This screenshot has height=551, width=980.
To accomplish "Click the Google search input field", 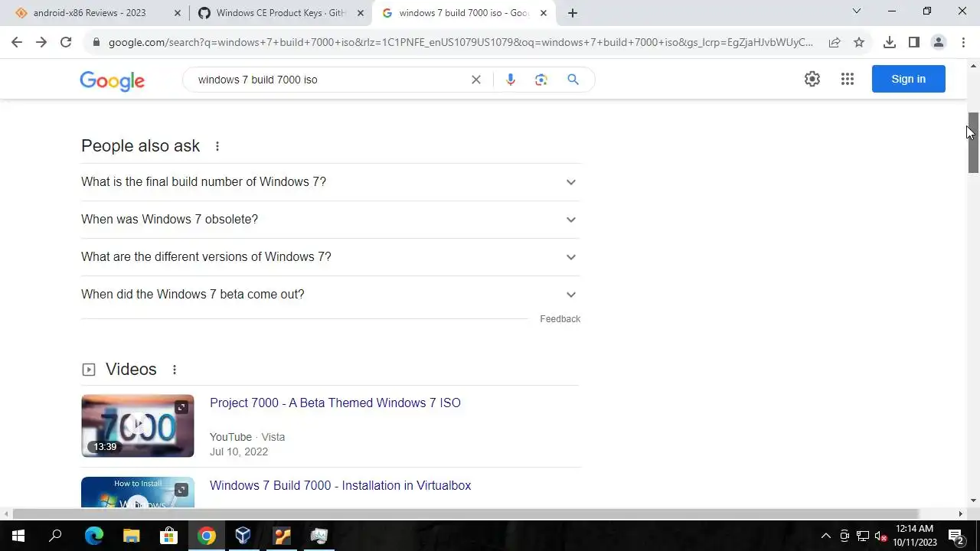I will point(329,80).
